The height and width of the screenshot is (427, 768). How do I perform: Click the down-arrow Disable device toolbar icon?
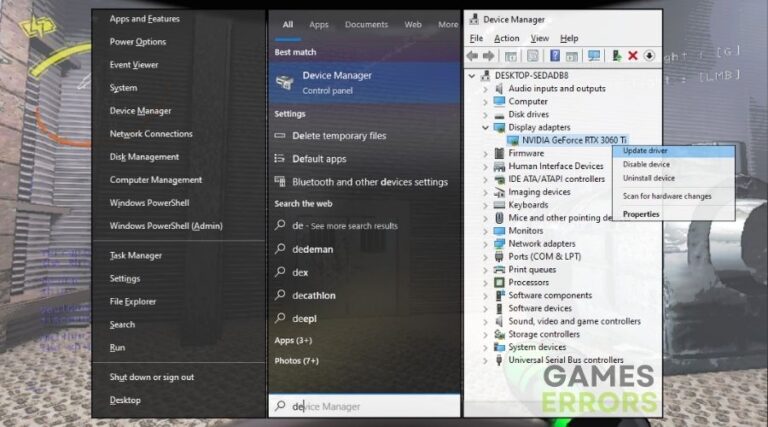point(649,56)
